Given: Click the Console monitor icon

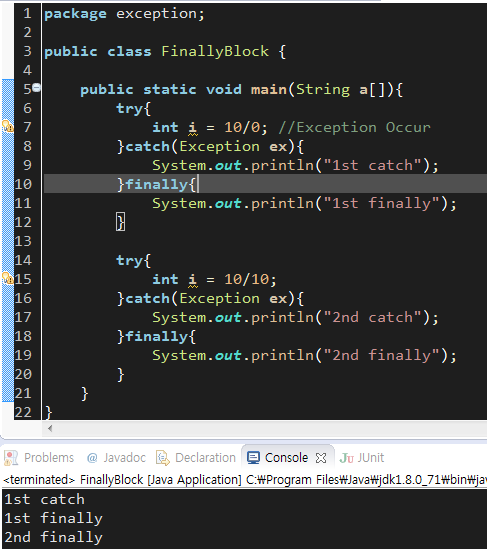Looking at the screenshot, I should click(x=253, y=458).
